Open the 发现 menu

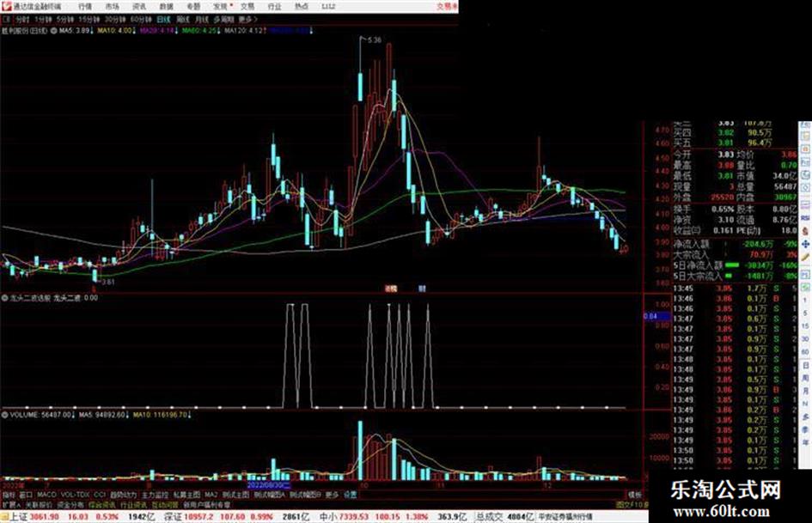tap(221, 7)
